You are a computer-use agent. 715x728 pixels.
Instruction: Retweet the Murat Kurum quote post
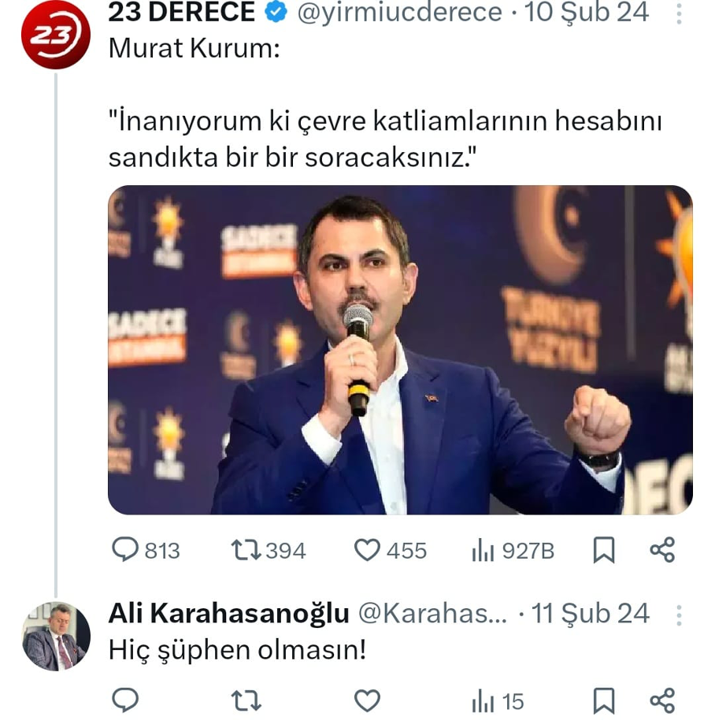tap(246, 550)
